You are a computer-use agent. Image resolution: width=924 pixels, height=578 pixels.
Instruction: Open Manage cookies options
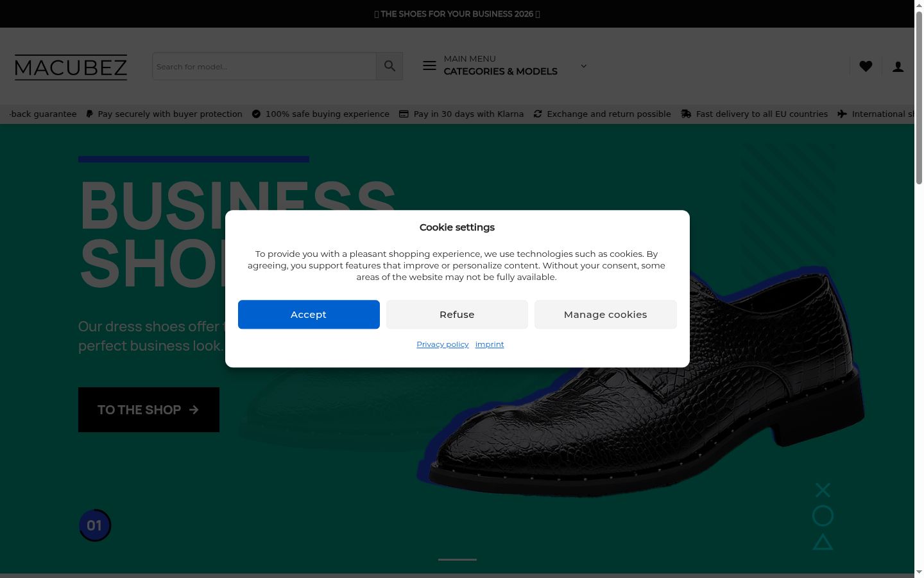(x=605, y=315)
